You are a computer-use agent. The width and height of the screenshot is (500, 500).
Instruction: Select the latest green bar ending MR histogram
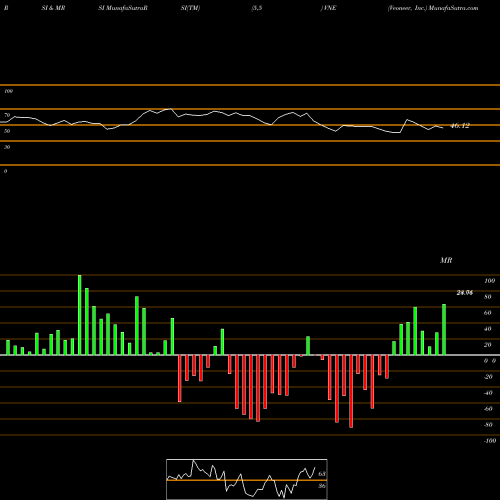[x=444, y=329]
